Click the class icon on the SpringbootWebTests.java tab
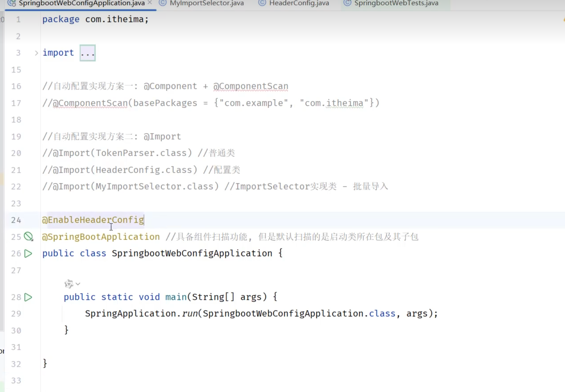 [x=347, y=3]
